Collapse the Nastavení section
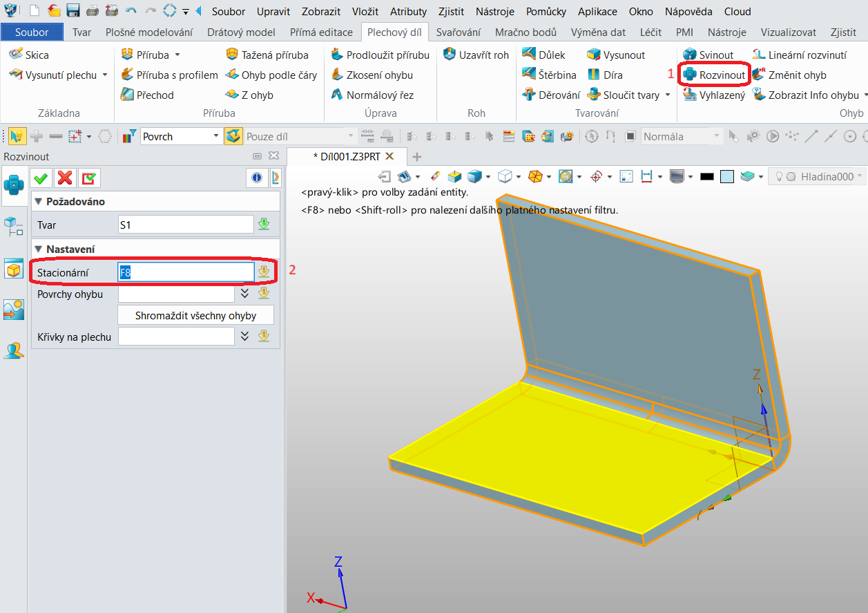868x613 pixels. point(39,249)
